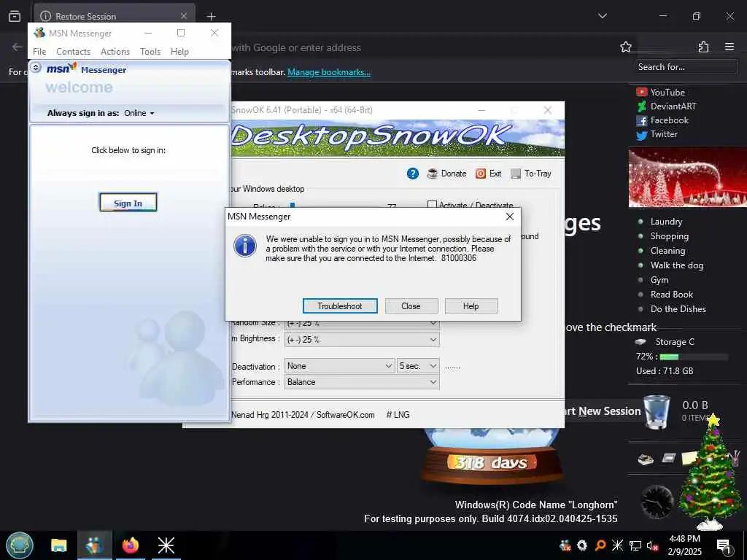Viewport: 747px width, 560px height.
Task: Open the Performance Balance dropdown
Action: [x=362, y=382]
